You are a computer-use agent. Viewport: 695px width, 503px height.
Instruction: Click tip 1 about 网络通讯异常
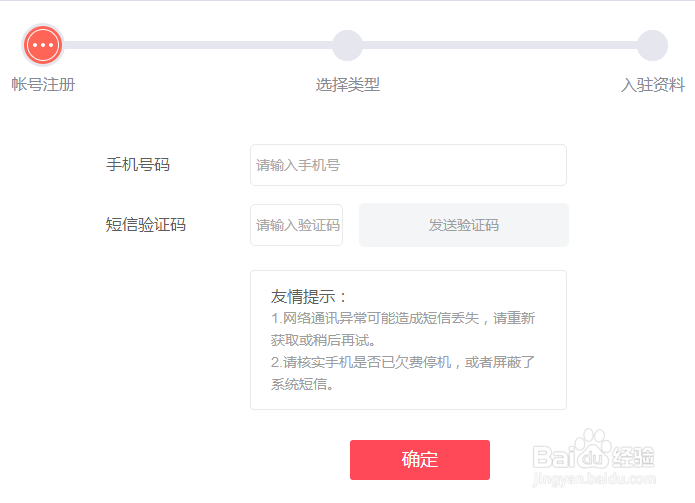point(403,329)
